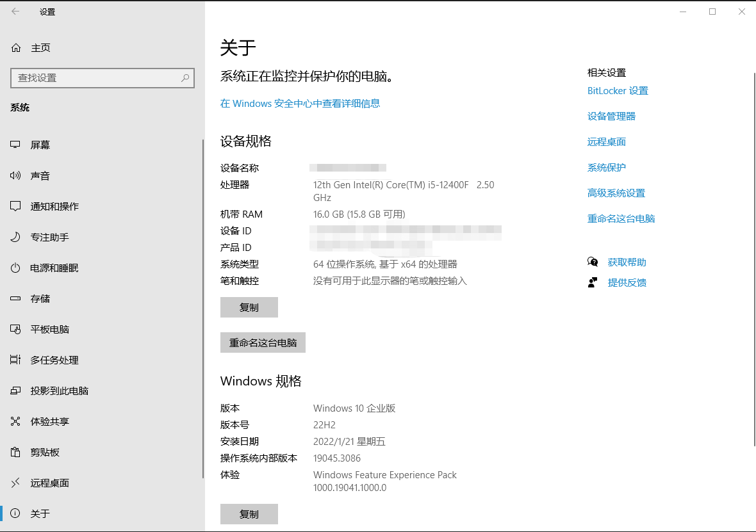Image resolution: width=756 pixels, height=532 pixels.
Task: Maximize the Settings window
Action: [712, 12]
